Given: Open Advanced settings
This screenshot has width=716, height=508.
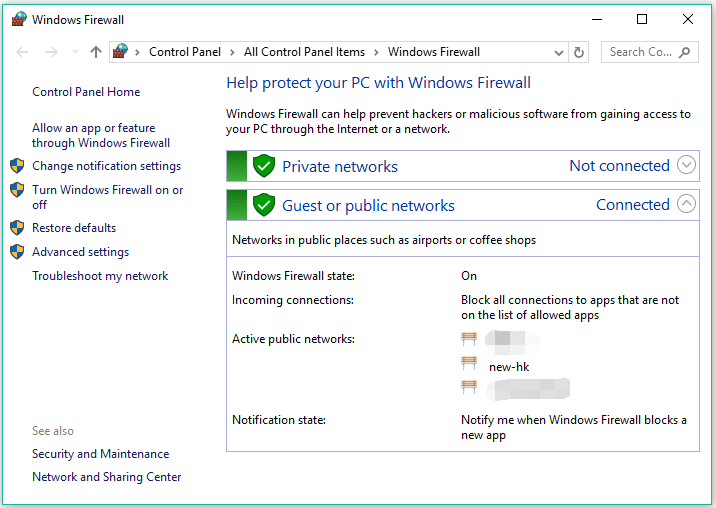Looking at the screenshot, I should tap(80, 252).
